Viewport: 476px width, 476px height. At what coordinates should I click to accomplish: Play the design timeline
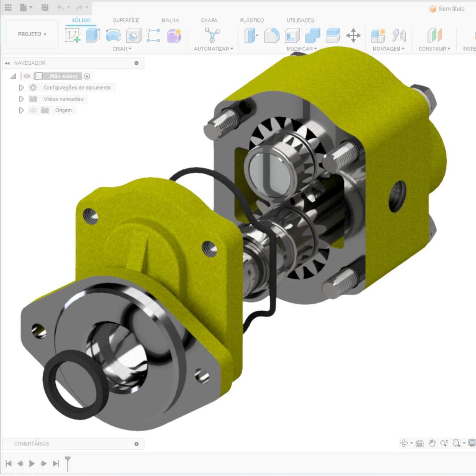(x=32, y=463)
